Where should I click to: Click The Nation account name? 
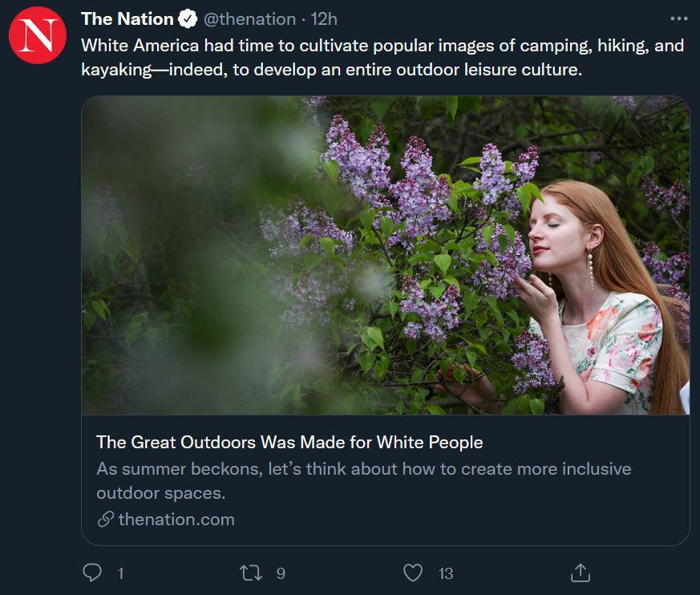click(130, 18)
